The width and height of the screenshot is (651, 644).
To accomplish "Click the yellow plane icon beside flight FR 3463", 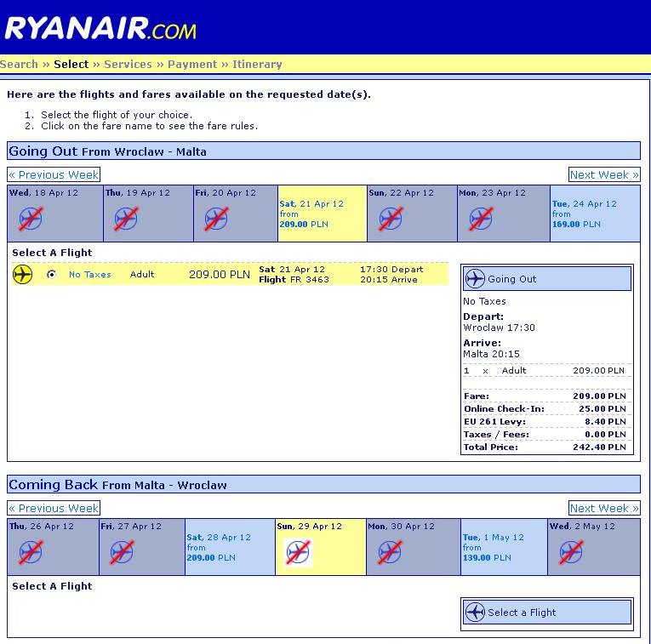I will [22, 274].
